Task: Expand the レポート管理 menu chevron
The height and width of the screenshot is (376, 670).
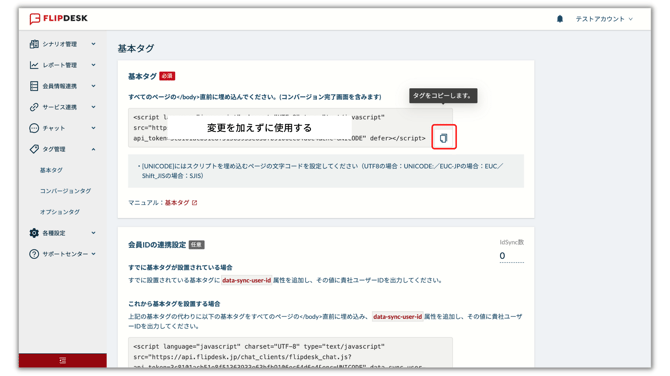Action: (93, 65)
